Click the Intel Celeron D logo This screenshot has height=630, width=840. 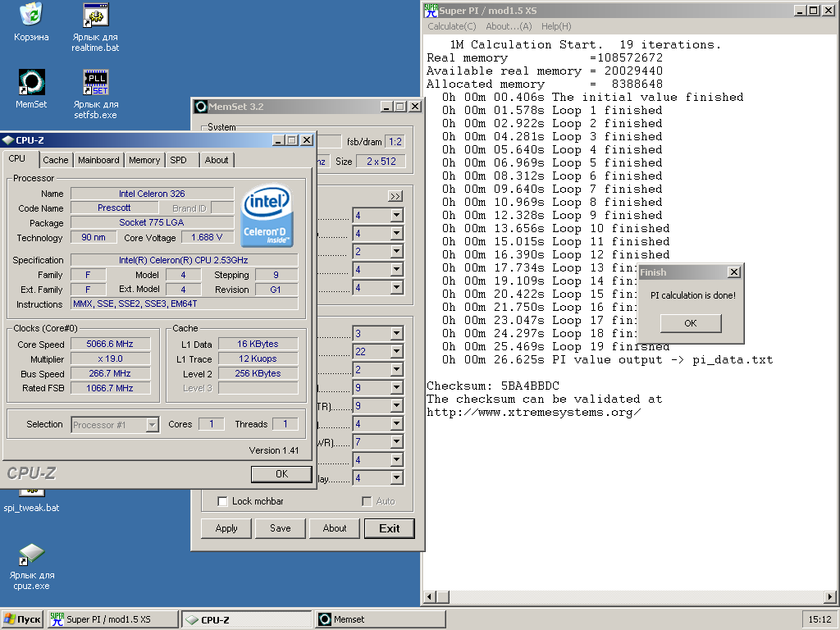[267, 216]
